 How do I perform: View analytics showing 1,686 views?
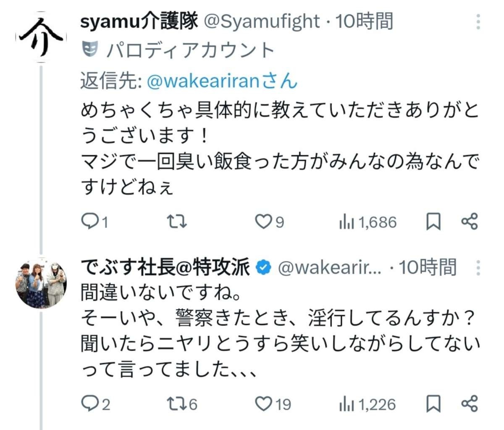(x=367, y=222)
